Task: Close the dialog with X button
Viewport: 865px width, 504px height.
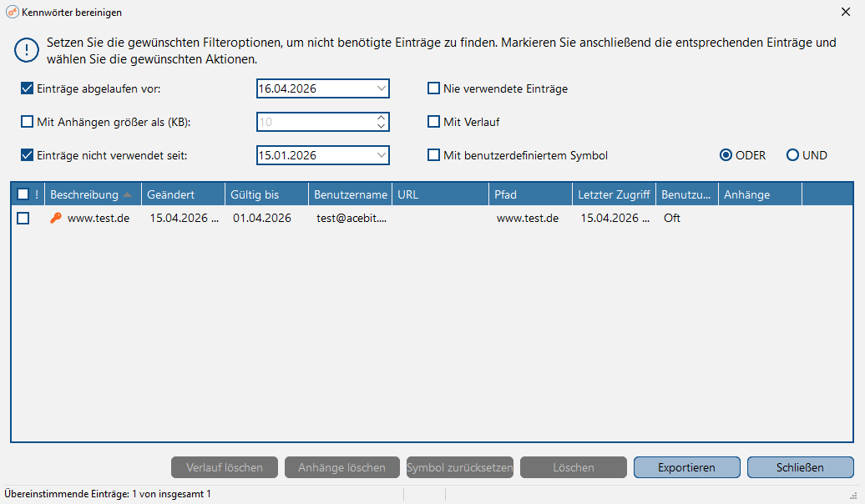Action: [x=846, y=12]
